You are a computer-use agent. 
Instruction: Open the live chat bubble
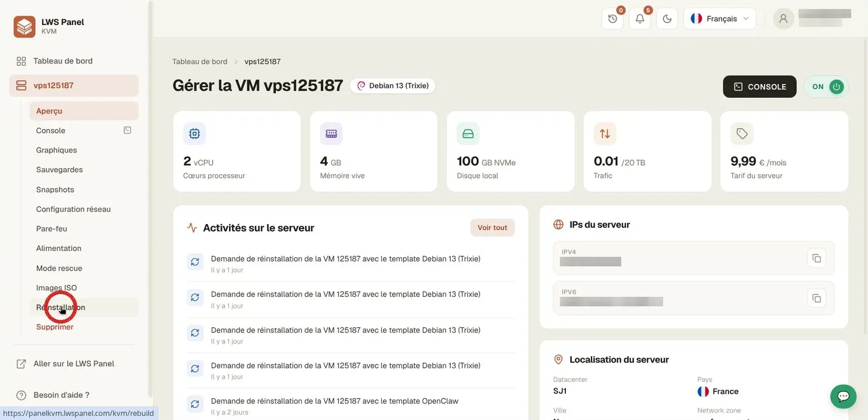843,397
